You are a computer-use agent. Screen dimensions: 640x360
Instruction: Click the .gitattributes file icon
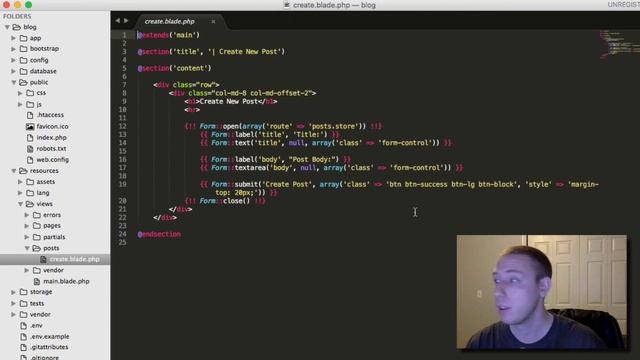point(24,347)
